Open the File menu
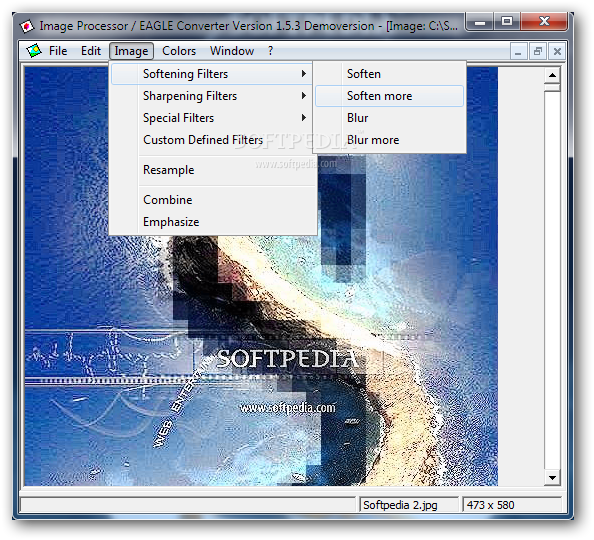This screenshot has height=540, width=594. tap(58, 51)
